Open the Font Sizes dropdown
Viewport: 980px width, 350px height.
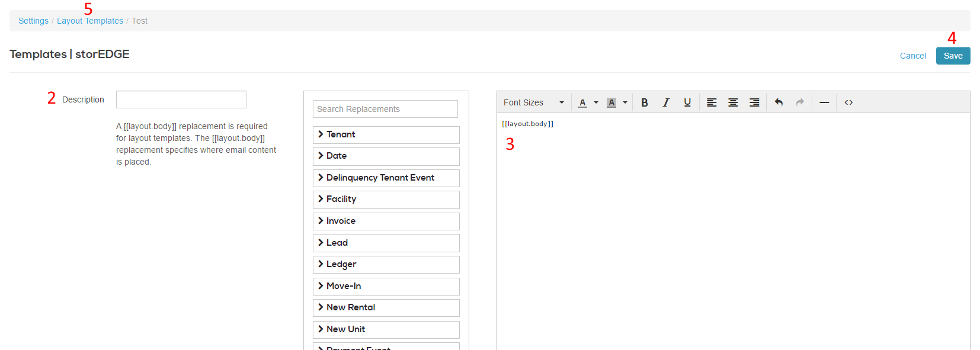[533, 102]
